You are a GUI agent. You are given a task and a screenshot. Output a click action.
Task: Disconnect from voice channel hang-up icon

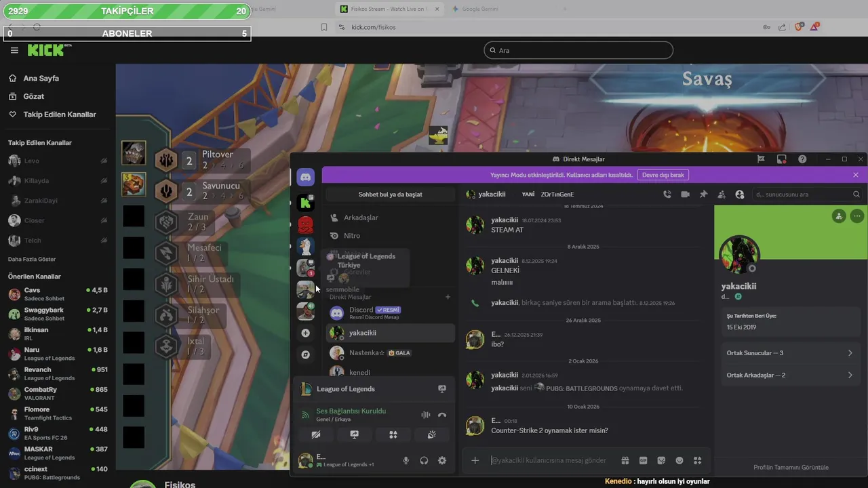(442, 415)
